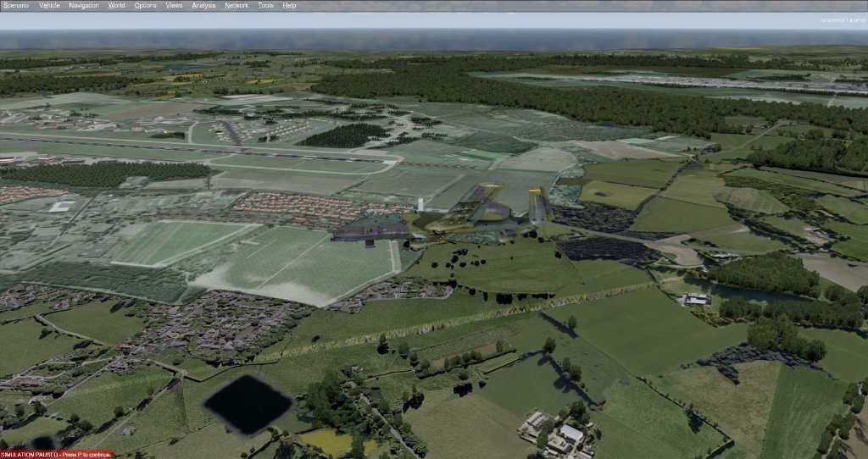Open the Options menu

coord(145,5)
